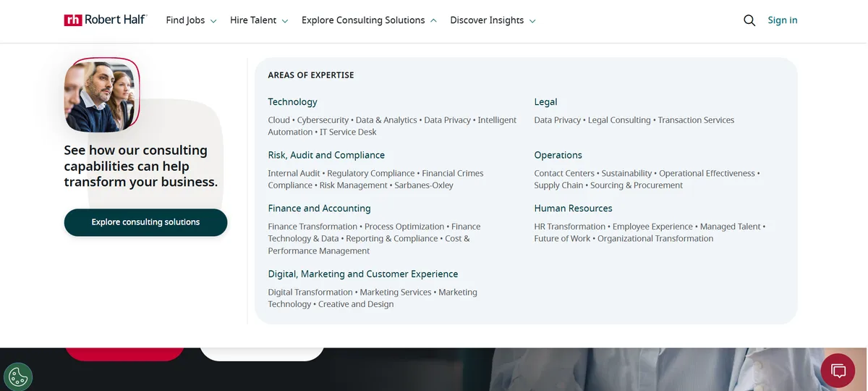
Task: Click the Robert Half logo
Action: [x=106, y=20]
